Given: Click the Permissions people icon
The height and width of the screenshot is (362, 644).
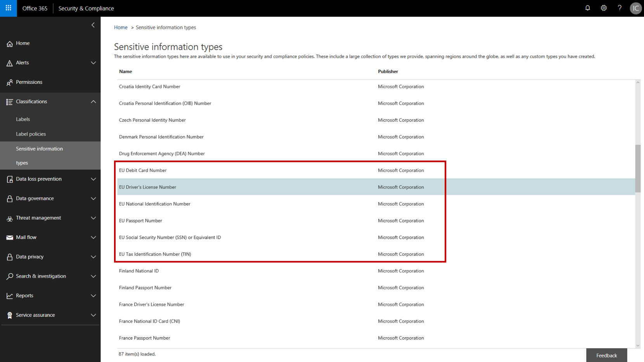Looking at the screenshot, I should click(10, 82).
